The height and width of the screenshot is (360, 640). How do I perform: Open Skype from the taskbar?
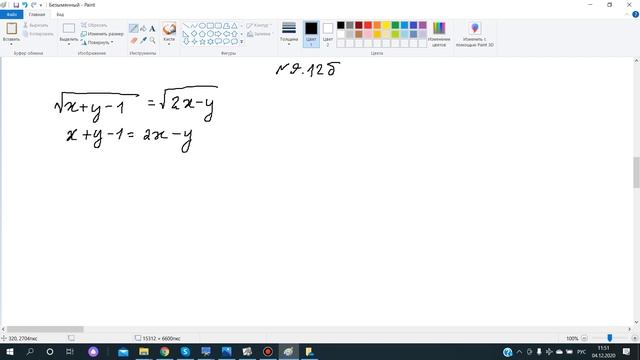185,351
